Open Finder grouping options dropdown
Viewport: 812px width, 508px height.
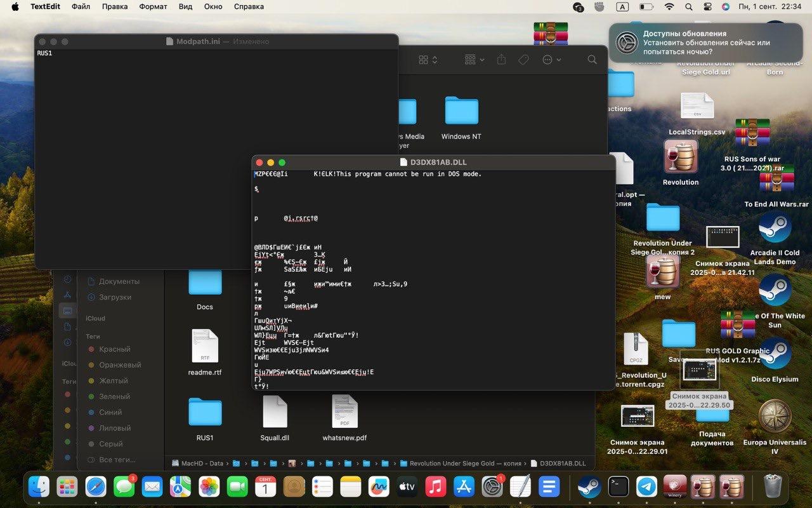[474, 59]
